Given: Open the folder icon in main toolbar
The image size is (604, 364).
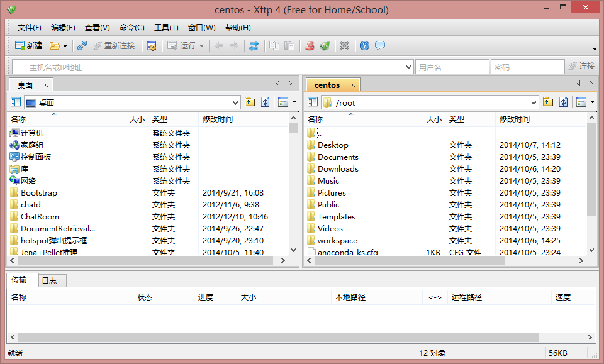Looking at the screenshot, I should 54,46.
